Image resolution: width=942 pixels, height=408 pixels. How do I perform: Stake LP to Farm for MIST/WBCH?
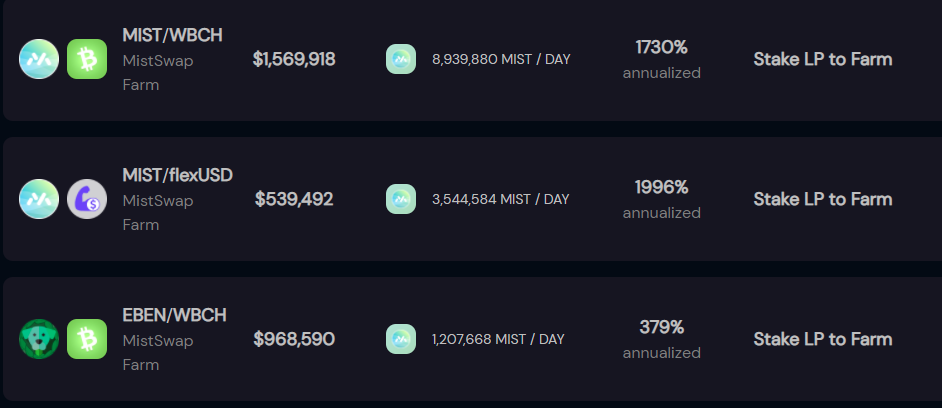tap(822, 59)
